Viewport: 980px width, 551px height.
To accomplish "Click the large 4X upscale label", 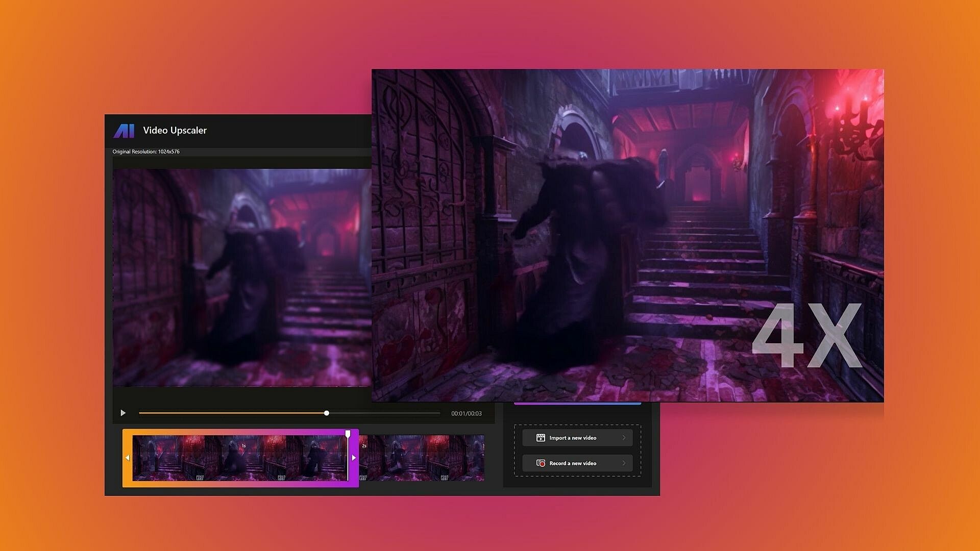I will [x=806, y=335].
